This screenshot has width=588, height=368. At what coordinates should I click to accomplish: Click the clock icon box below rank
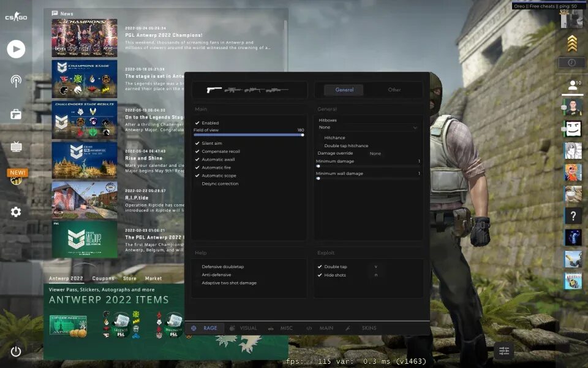click(571, 63)
